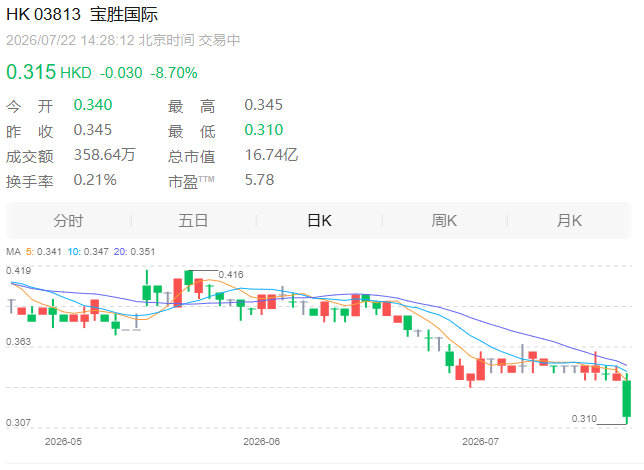This screenshot has height=470, width=644.
Task: Click the percentage change -8.70%
Action: 174,73
